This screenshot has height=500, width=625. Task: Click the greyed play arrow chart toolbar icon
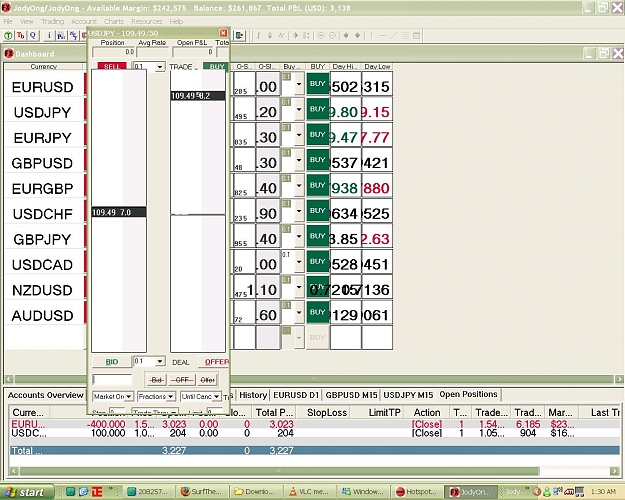click(295, 35)
